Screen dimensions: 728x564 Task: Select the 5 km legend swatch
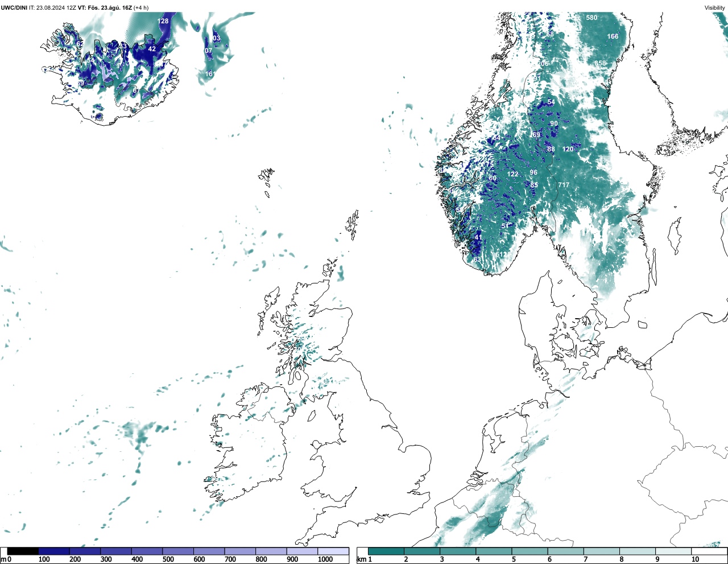pyautogui.click(x=530, y=551)
